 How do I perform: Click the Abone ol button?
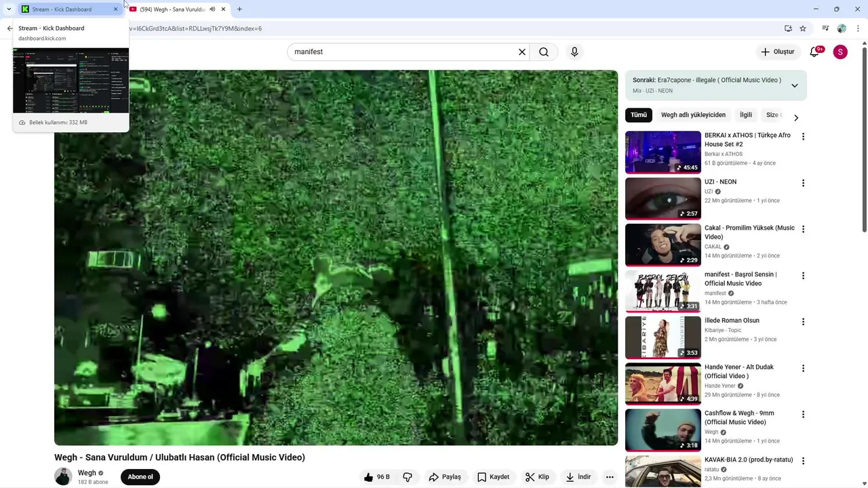tap(140, 477)
